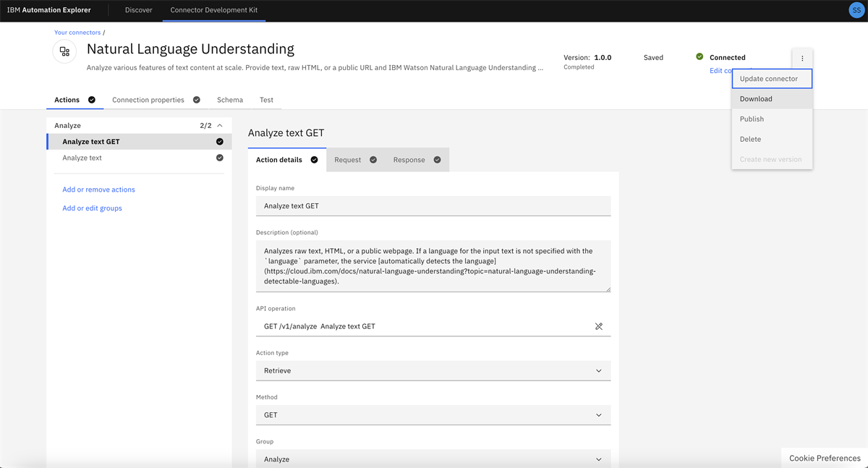Click the green Connected status checkmark
This screenshot has height=468, width=868.
(699, 56)
